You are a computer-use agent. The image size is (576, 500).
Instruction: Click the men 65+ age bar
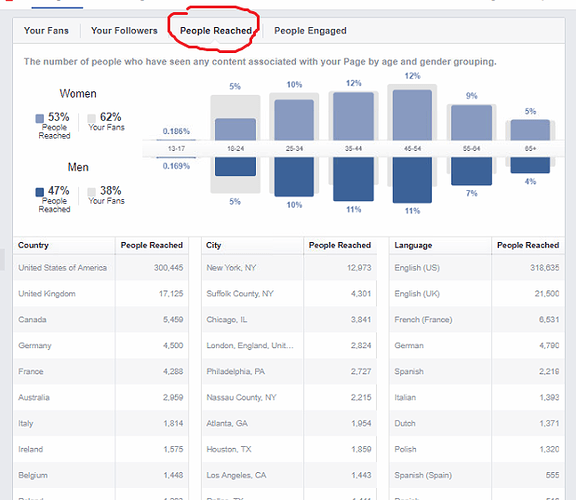[530, 165]
